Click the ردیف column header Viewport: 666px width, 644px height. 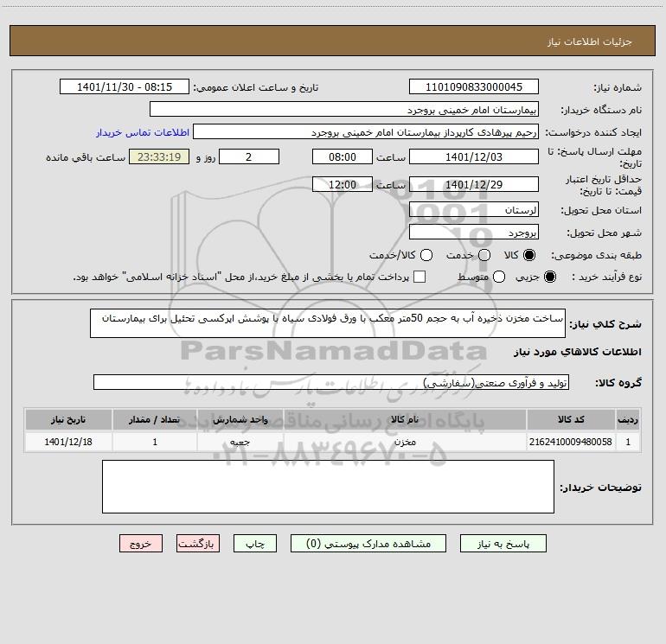click(628, 419)
